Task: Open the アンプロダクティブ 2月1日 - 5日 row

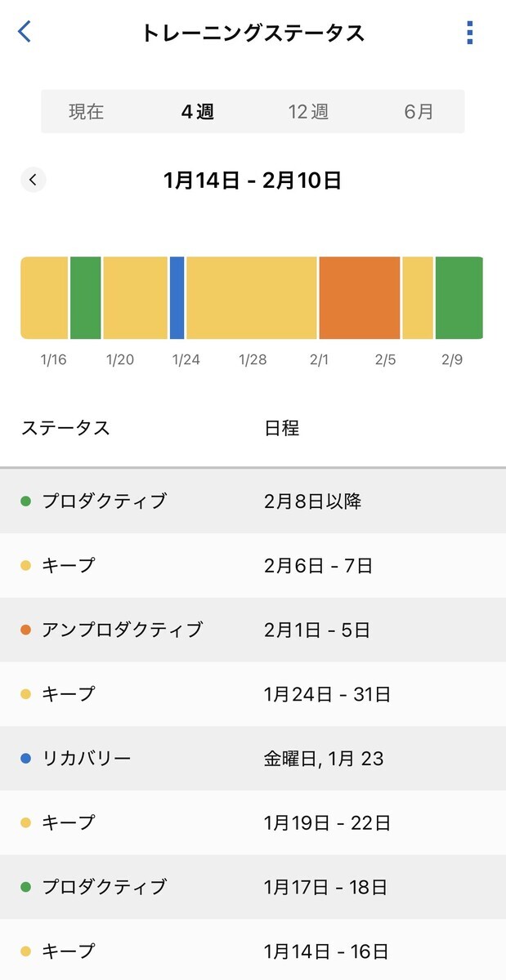Action: pos(253,630)
